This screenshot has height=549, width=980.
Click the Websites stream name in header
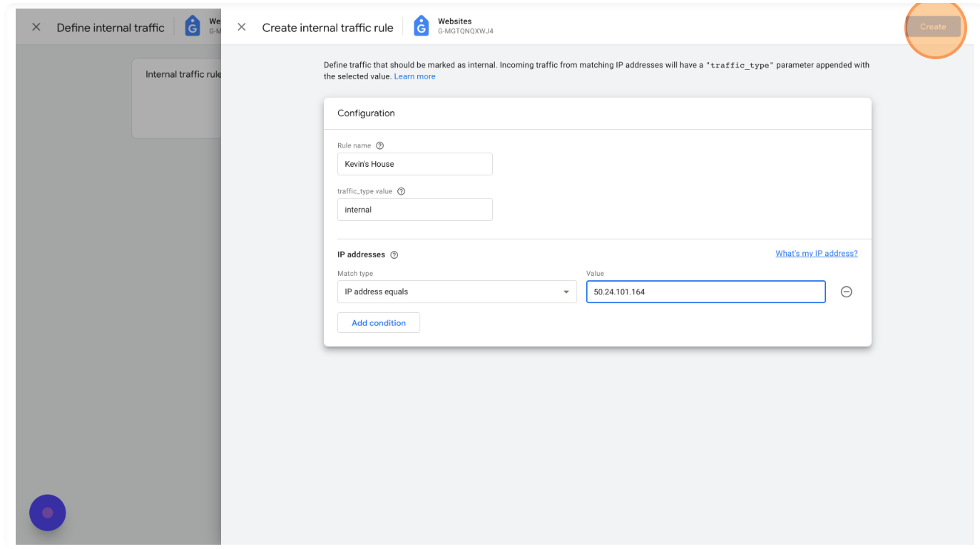(x=454, y=21)
